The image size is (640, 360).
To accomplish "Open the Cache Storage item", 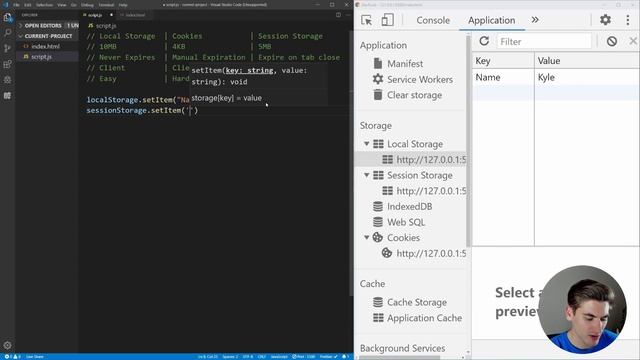I will click(417, 302).
